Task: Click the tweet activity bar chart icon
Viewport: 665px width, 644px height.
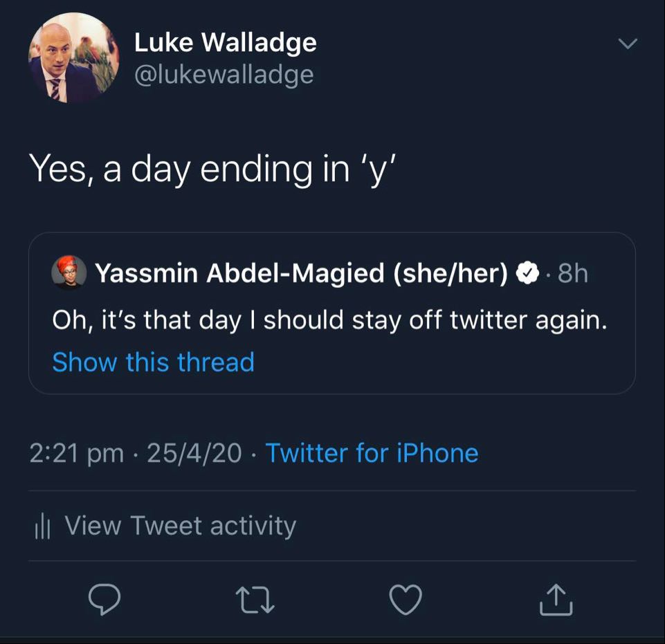Action: pyautogui.click(x=44, y=527)
